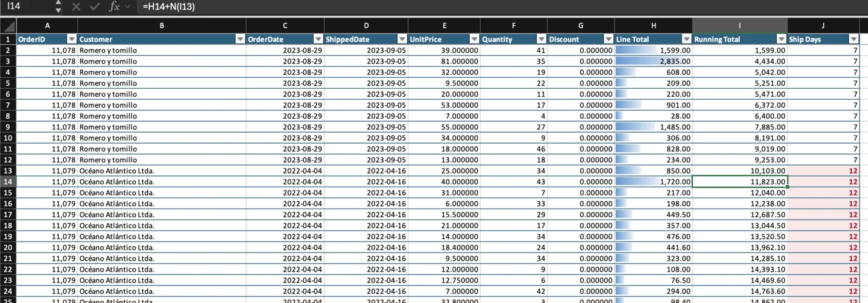The width and height of the screenshot is (868, 303).
Task: Select Quantity cell 46 in row 11
Action: coord(514,149)
